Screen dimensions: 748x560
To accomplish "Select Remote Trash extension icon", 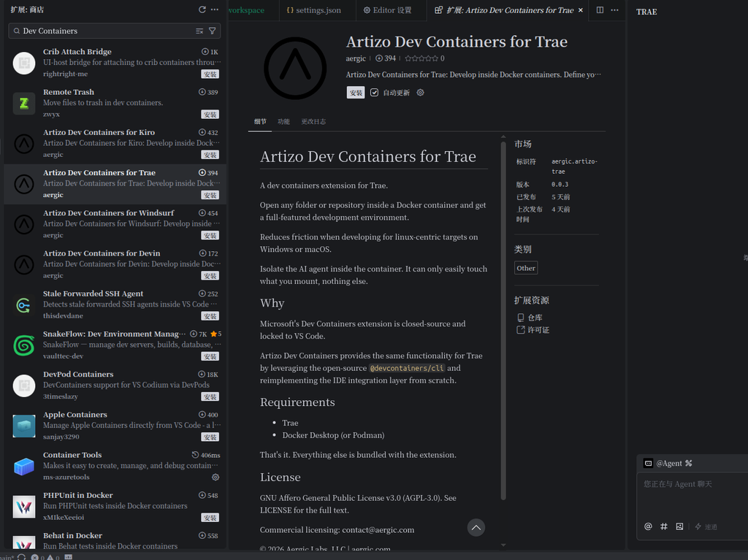I will click(x=24, y=103).
